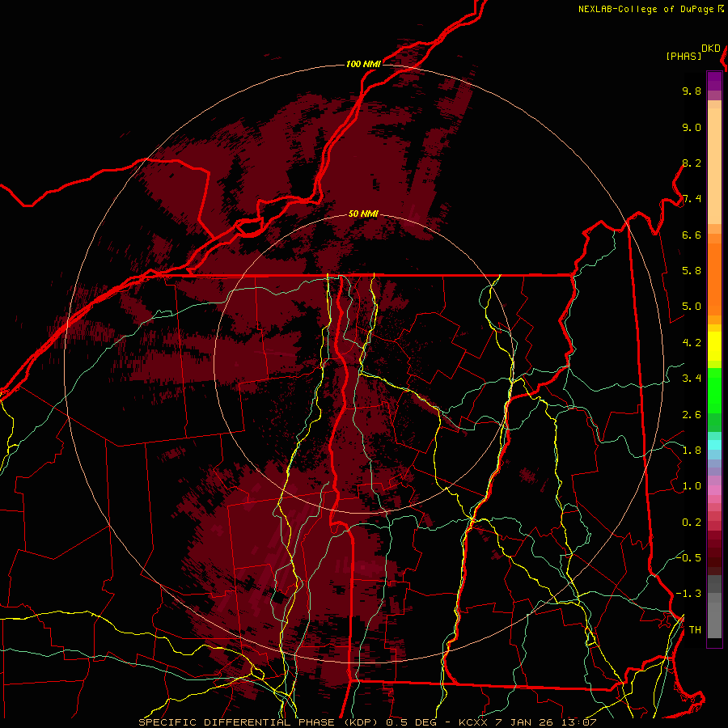Click the 1.0 value on the color scale
The image size is (728, 728).
click(692, 487)
